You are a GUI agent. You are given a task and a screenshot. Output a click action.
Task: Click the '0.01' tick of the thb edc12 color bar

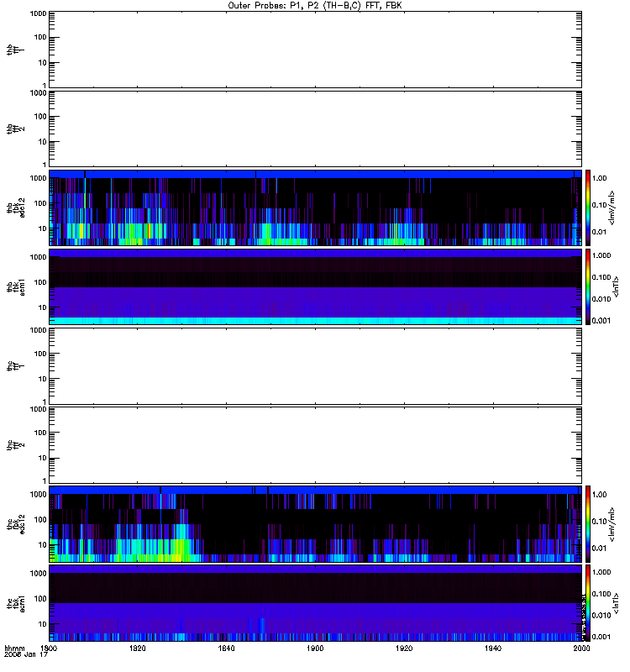point(599,232)
